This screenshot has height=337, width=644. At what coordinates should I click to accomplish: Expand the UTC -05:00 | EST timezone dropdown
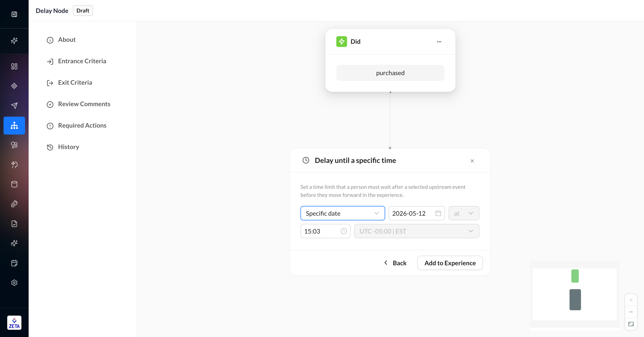(x=417, y=231)
